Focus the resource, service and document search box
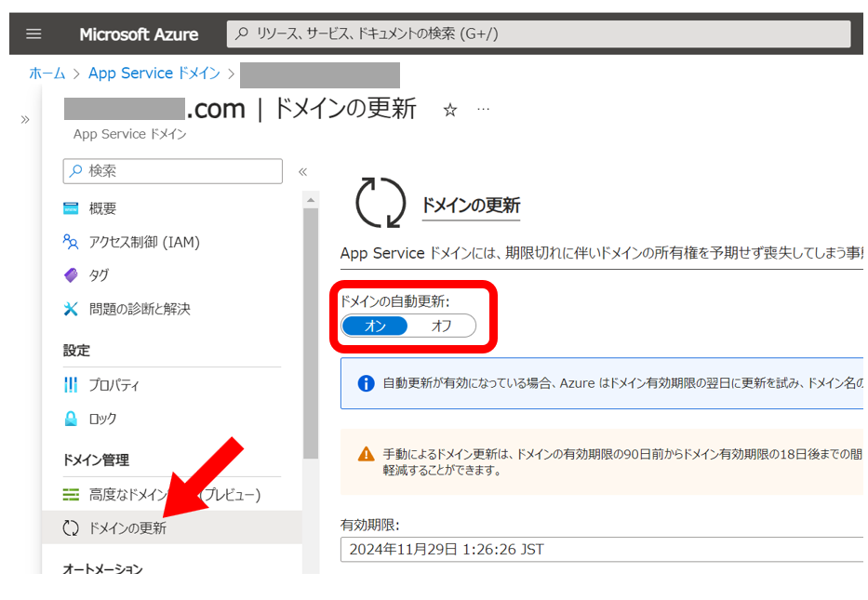 [x=539, y=34]
